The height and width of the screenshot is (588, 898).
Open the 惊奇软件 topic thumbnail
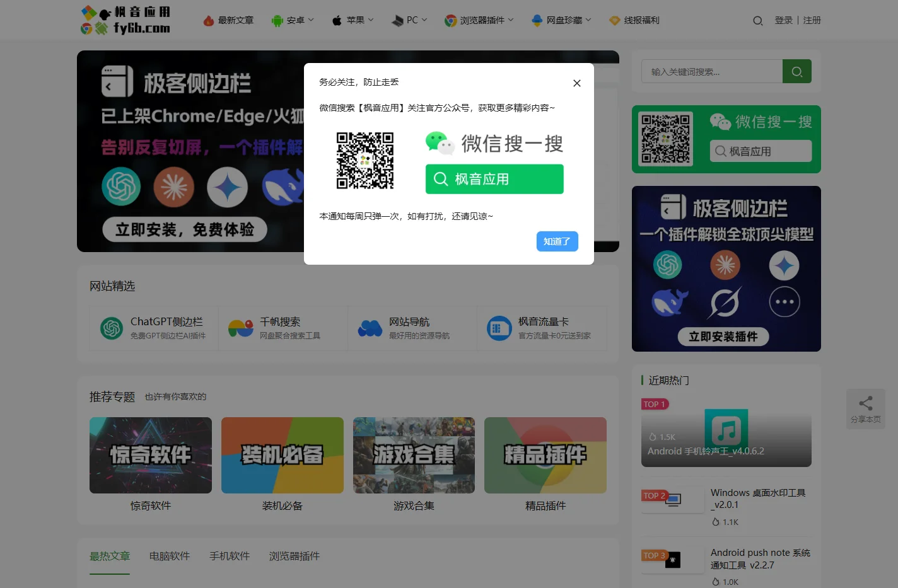point(151,455)
